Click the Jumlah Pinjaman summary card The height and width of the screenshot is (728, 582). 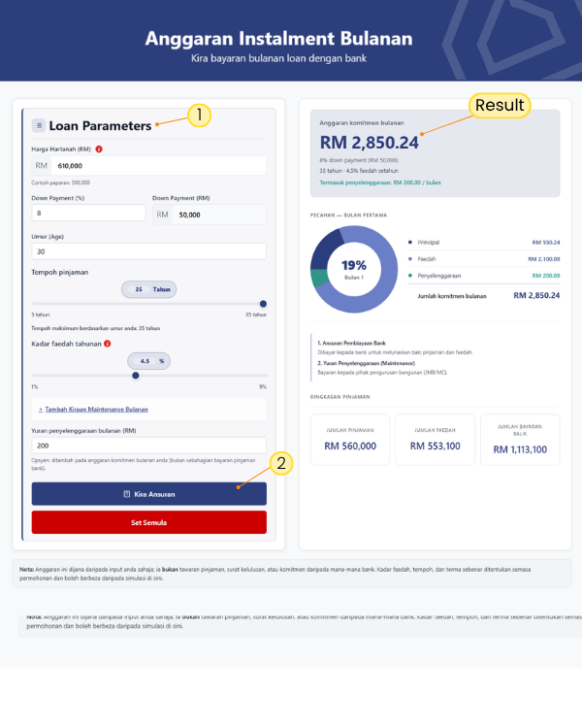[x=350, y=440]
